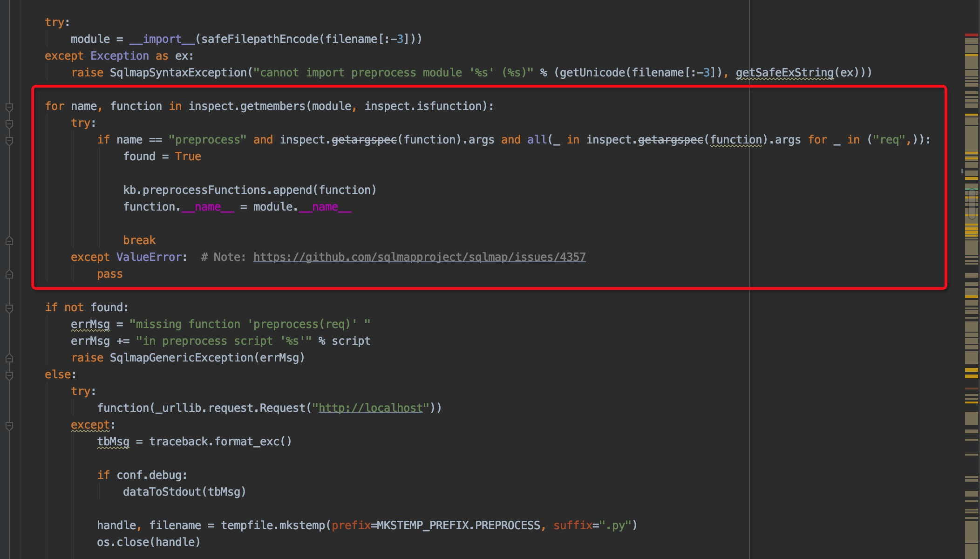Click 'tempfile.mkstemp' call

click(x=273, y=525)
